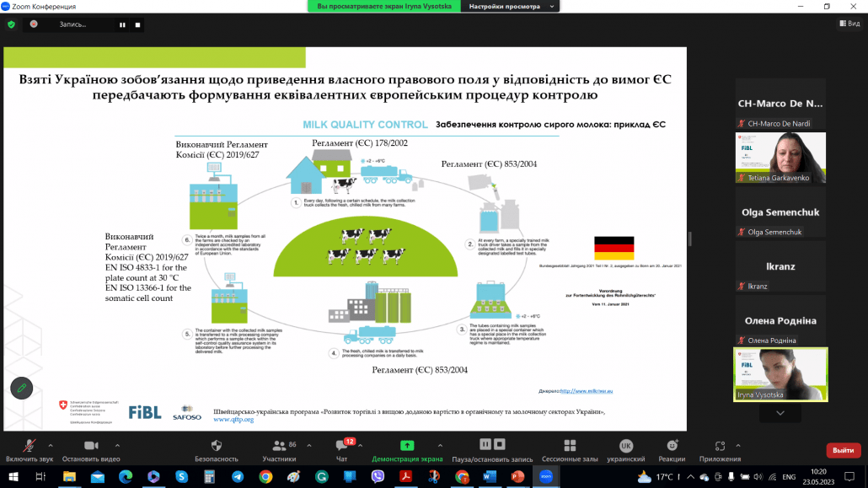Click the red Выйти leave button

pos(843,450)
